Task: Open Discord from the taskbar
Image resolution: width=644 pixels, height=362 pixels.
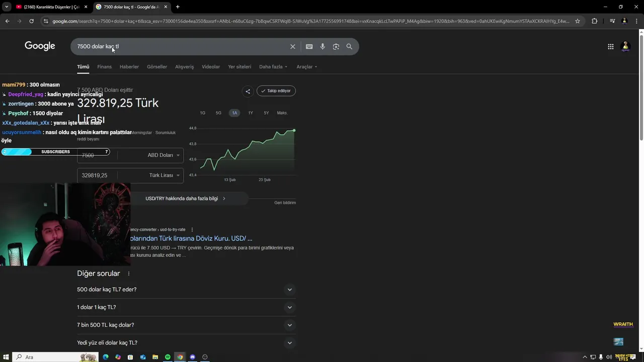Action: click(x=192, y=357)
